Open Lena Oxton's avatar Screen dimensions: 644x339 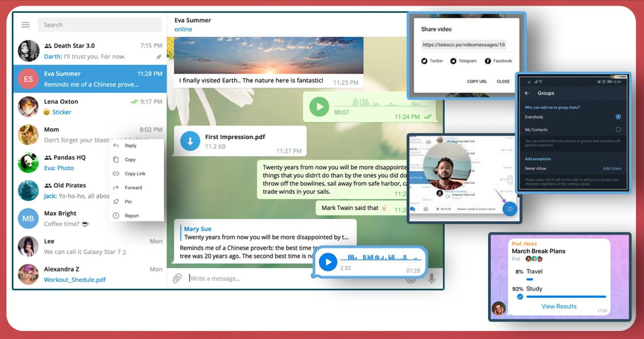[28, 107]
